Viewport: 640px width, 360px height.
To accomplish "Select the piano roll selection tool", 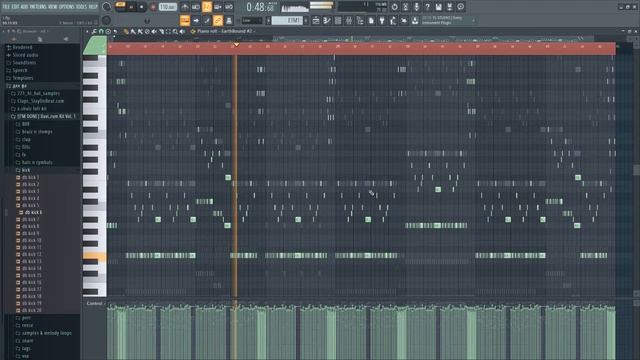I will pyautogui.click(x=168, y=31).
